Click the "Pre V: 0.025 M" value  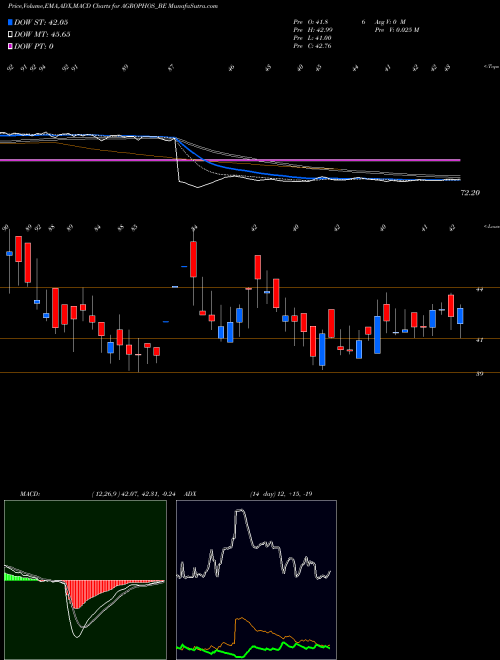click(x=397, y=30)
